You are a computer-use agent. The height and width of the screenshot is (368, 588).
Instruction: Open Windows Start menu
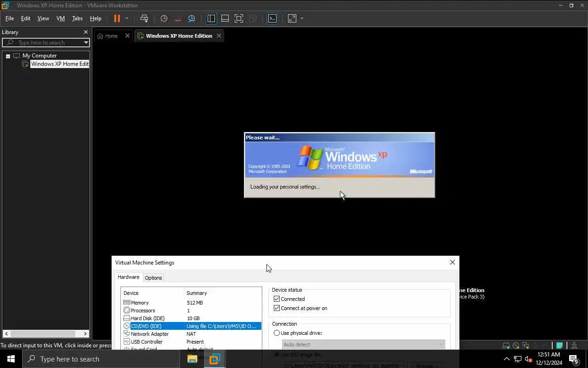[11, 359]
